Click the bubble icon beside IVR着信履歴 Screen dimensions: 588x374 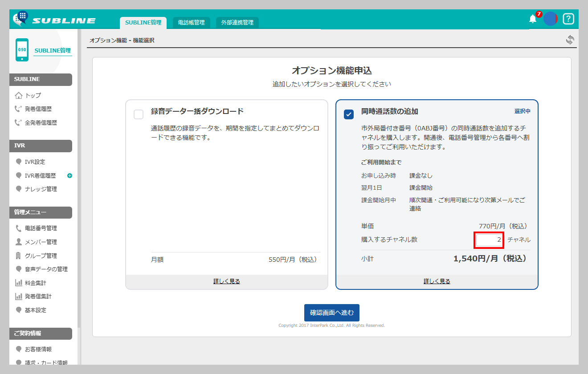[x=18, y=175]
